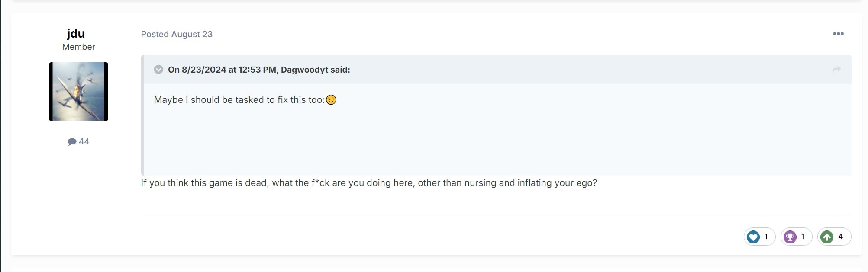Image resolution: width=868 pixels, height=272 pixels.
Task: Click jdu's airplane avatar image
Action: coord(78,91)
